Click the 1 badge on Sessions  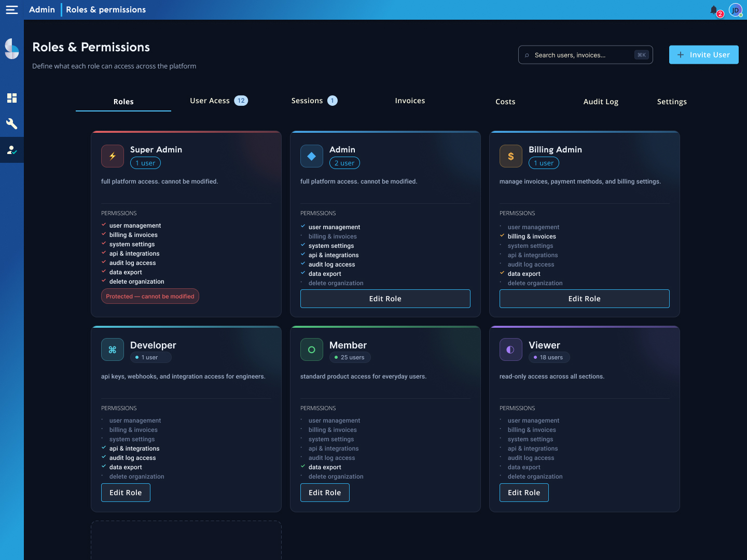(333, 101)
